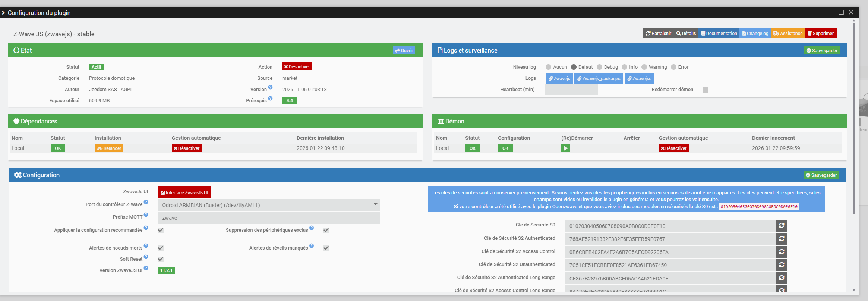The height and width of the screenshot is (301, 868).
Task: Click help icon beside Prérequis label
Action: [x=270, y=98]
